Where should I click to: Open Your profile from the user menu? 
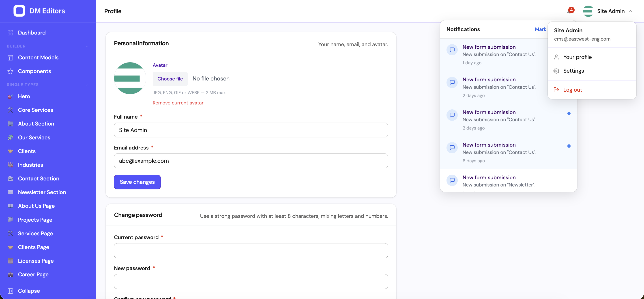point(592,57)
